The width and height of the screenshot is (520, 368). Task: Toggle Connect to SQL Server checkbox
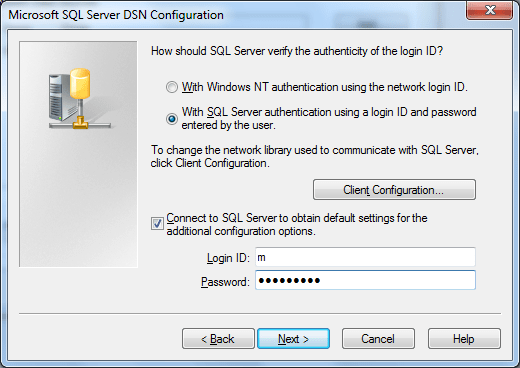coord(157,224)
